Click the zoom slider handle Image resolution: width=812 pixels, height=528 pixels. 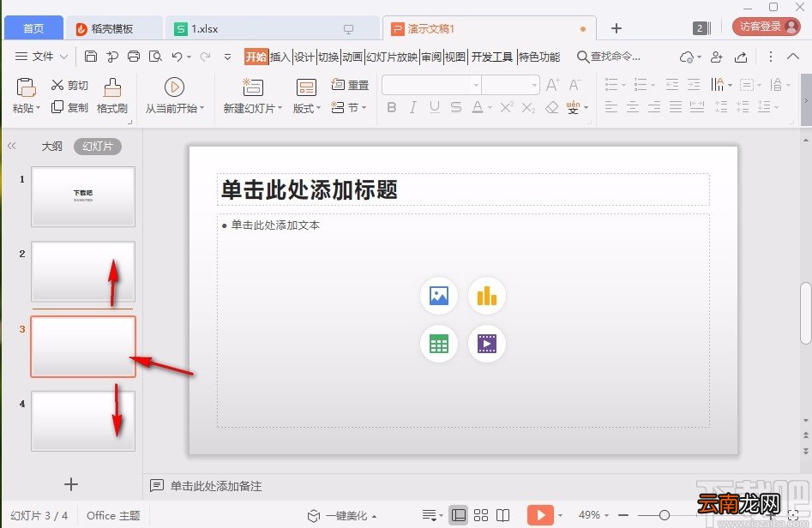tap(665, 515)
